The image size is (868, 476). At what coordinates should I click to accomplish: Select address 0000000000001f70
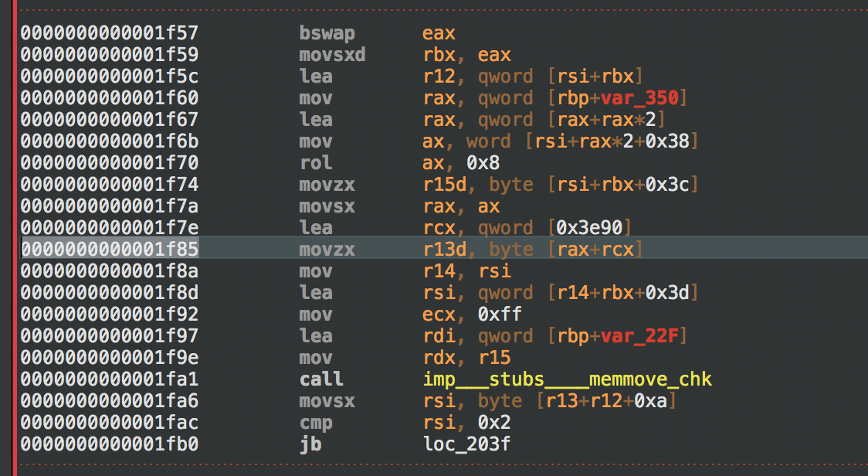pyautogui.click(x=110, y=163)
